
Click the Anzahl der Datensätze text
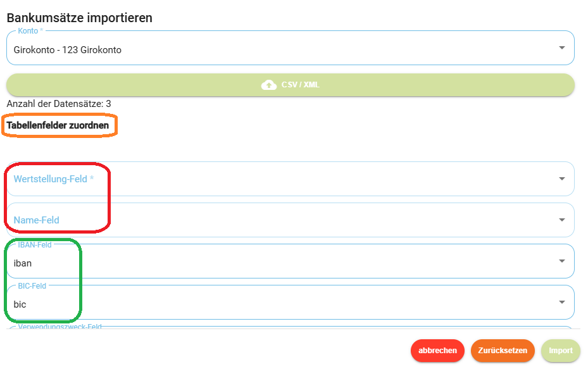click(59, 104)
